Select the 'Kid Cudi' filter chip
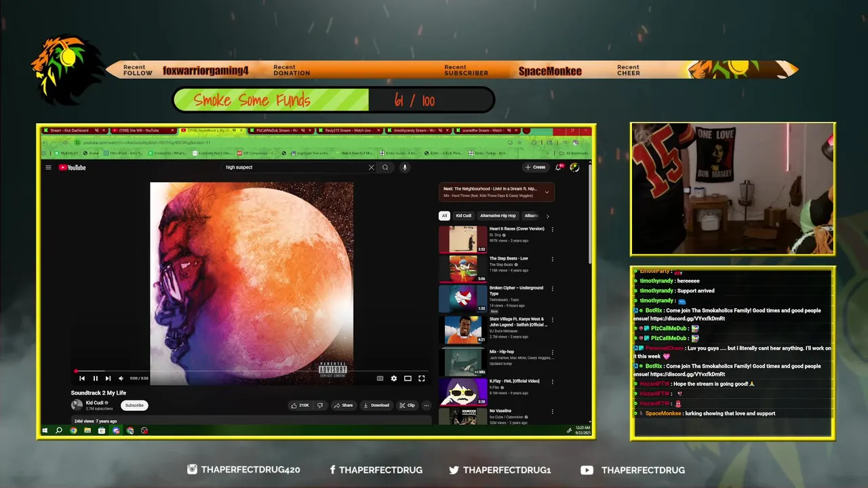 point(463,216)
